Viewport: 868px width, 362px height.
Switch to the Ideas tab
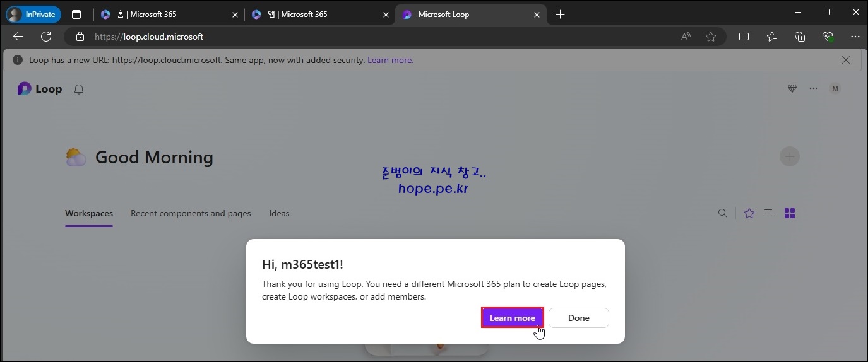[279, 213]
